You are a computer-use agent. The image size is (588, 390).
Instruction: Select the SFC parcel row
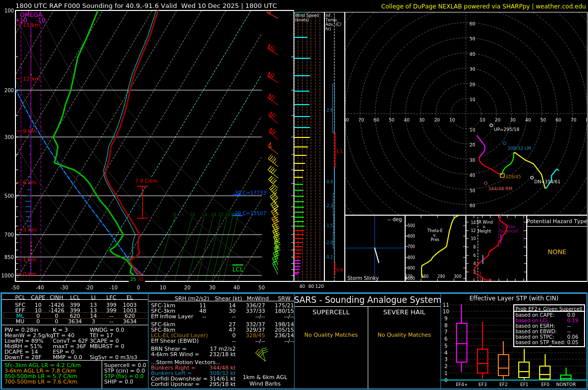pyautogui.click(x=75, y=305)
